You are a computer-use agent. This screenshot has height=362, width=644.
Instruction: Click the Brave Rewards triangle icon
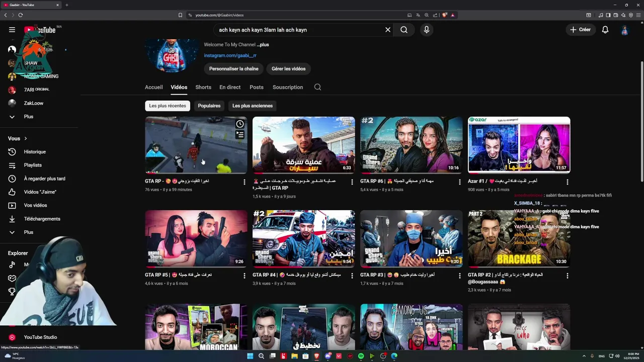452,15
